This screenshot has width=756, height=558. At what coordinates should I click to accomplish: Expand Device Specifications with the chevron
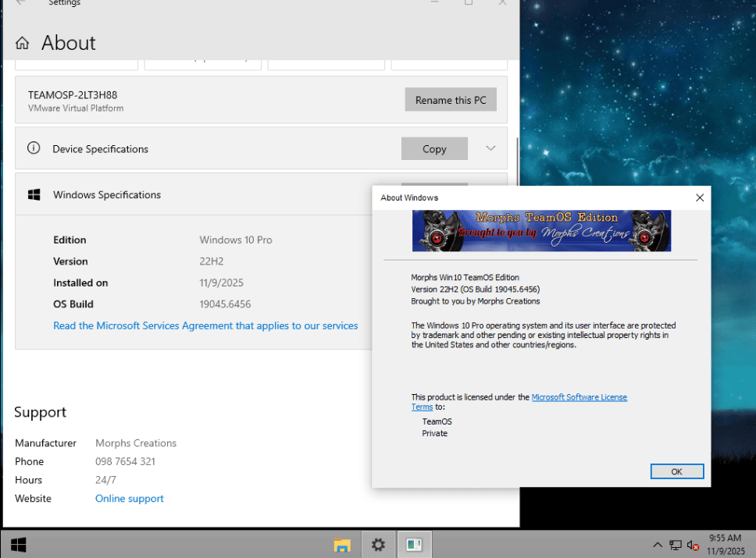point(490,148)
